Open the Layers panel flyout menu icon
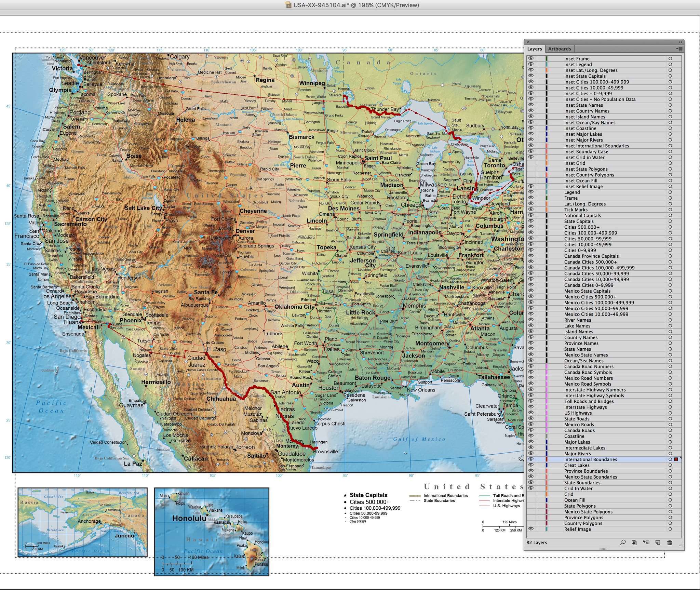The height and width of the screenshot is (590, 700). click(x=679, y=49)
